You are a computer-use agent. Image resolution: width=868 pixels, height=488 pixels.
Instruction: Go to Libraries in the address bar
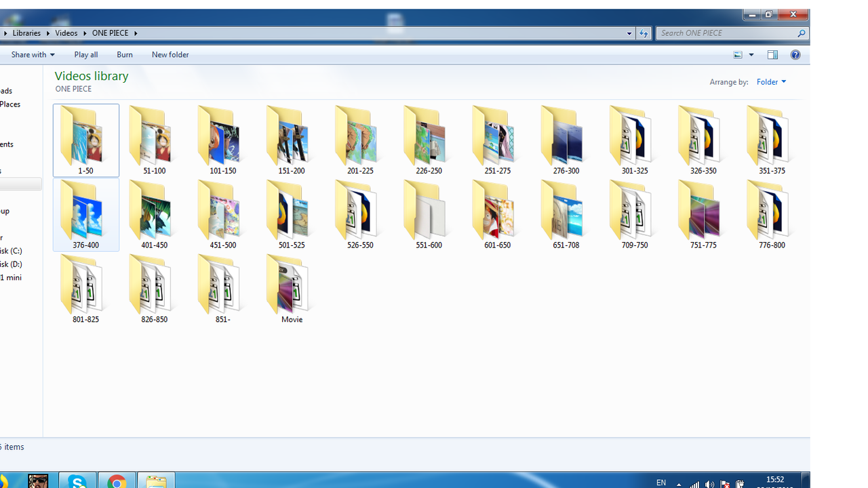click(x=27, y=33)
